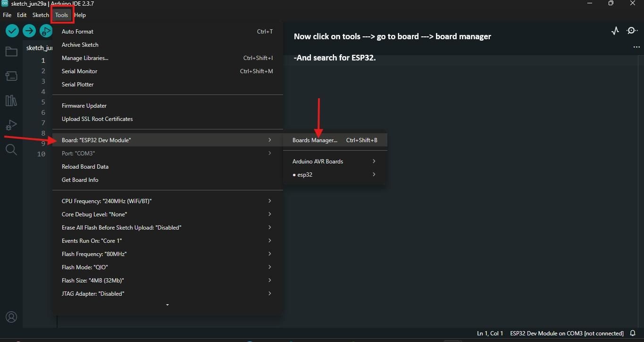Open the Edit menu
644x342 pixels.
[22, 15]
